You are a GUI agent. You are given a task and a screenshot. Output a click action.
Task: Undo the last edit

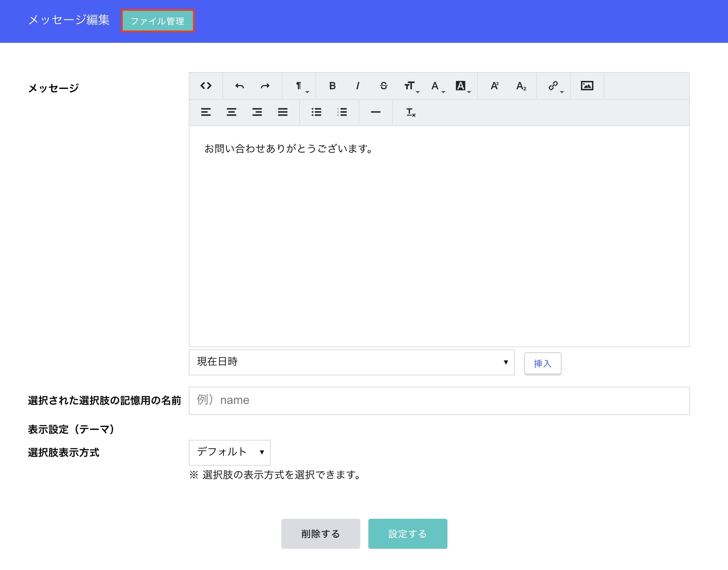point(240,86)
